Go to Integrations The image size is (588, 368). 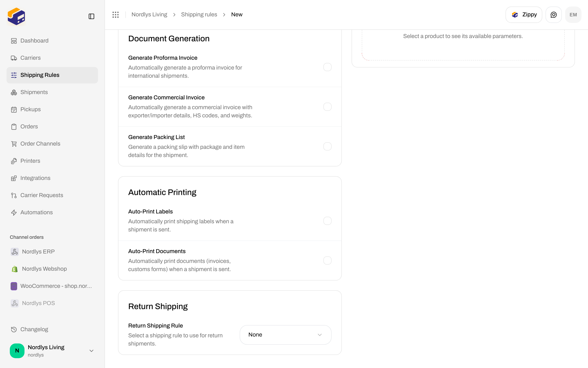(52, 178)
